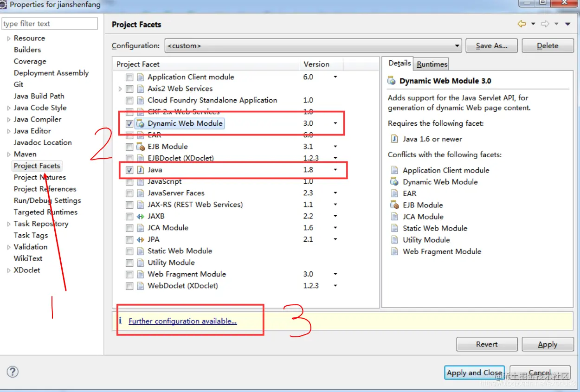Click the Utility Module icon in conflicts list
Image resolution: width=580 pixels, height=392 pixels.
pos(394,239)
